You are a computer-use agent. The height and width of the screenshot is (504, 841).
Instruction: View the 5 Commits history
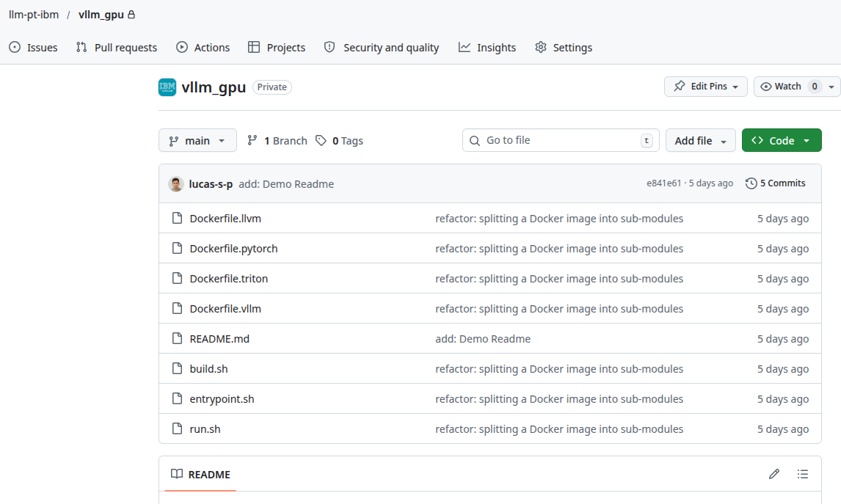click(776, 183)
